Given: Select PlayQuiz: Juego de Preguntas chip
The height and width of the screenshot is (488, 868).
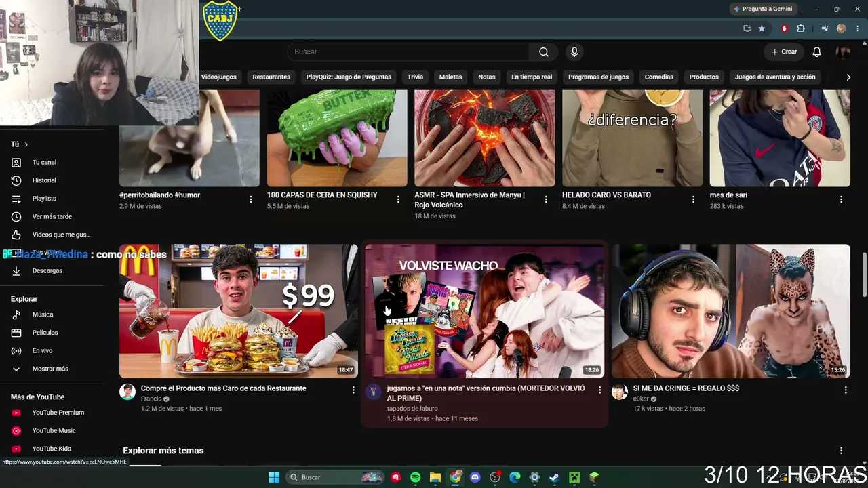Looking at the screenshot, I should 349,77.
